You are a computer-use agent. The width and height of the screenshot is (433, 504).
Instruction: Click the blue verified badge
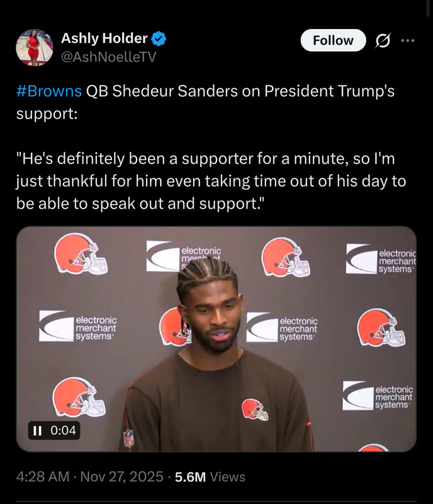(x=159, y=38)
